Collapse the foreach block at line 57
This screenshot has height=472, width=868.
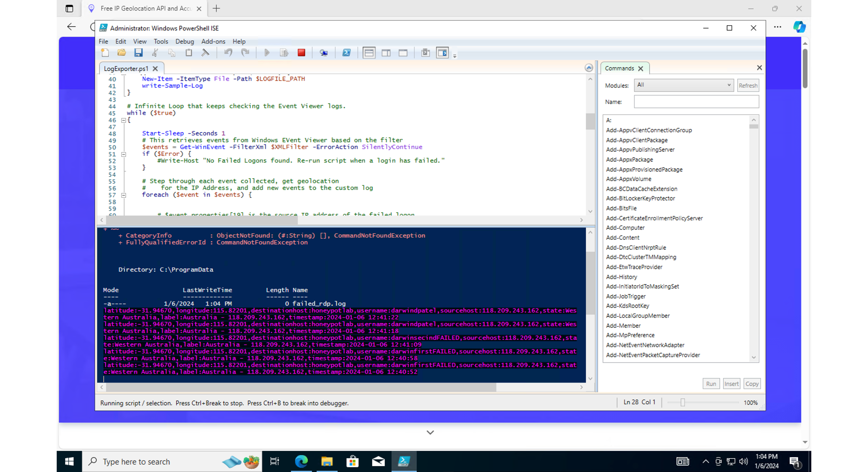tap(124, 195)
